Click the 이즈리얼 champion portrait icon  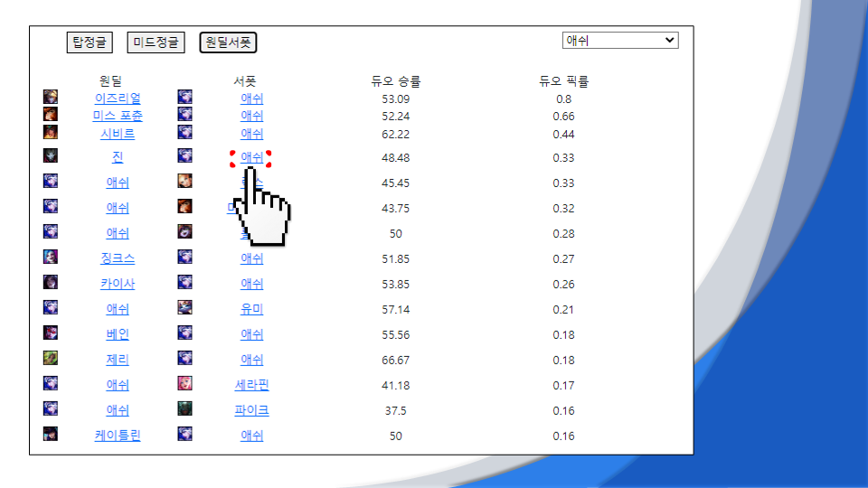[51, 97]
